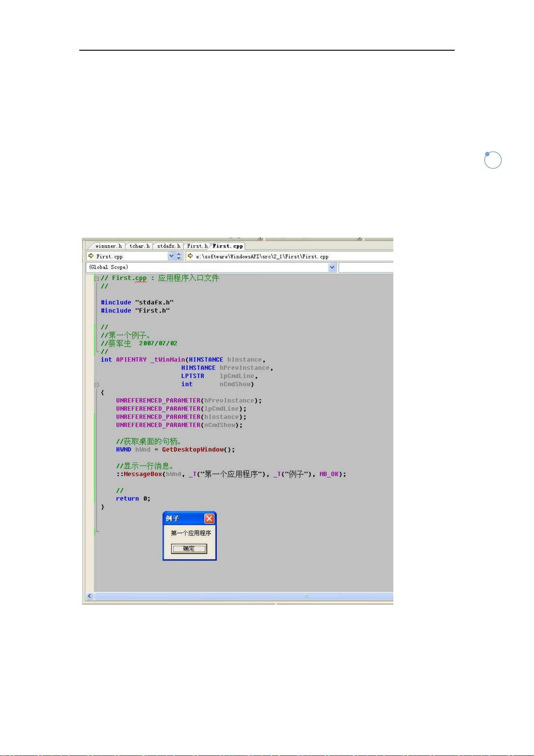Screen dimensions: 534x756
Task: Click the int nCmdShow parameter line
Action: (217, 384)
